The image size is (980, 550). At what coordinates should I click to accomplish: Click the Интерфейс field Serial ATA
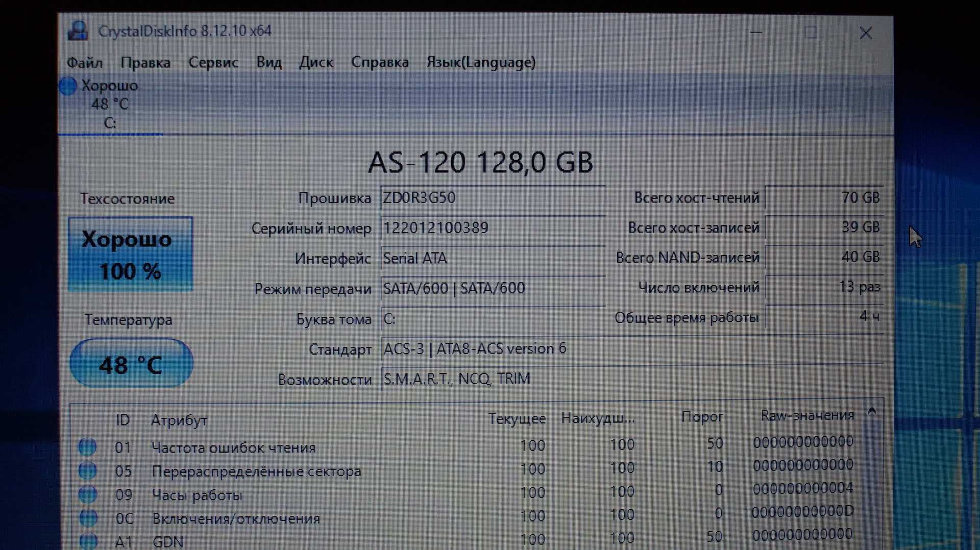tap(493, 258)
